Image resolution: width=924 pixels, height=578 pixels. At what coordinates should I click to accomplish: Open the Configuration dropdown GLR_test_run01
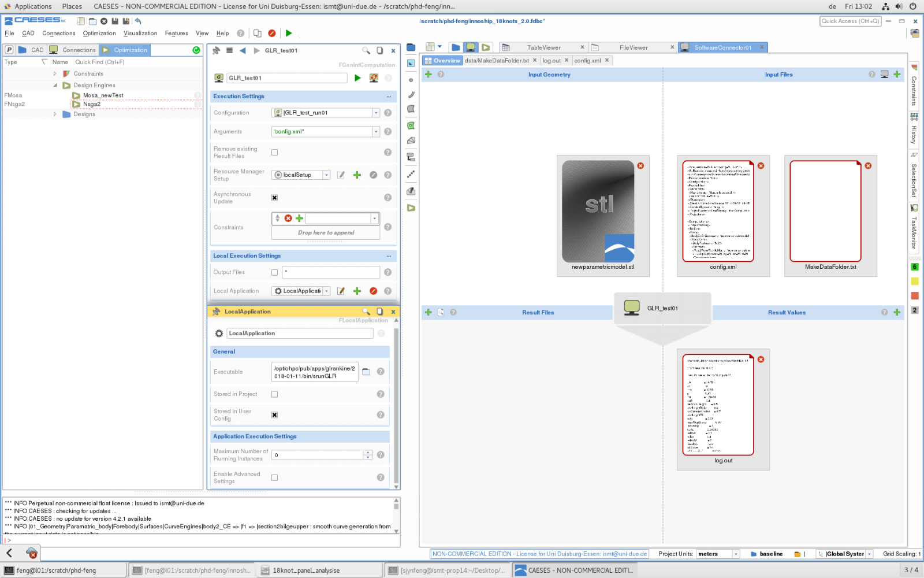pyautogui.click(x=376, y=113)
